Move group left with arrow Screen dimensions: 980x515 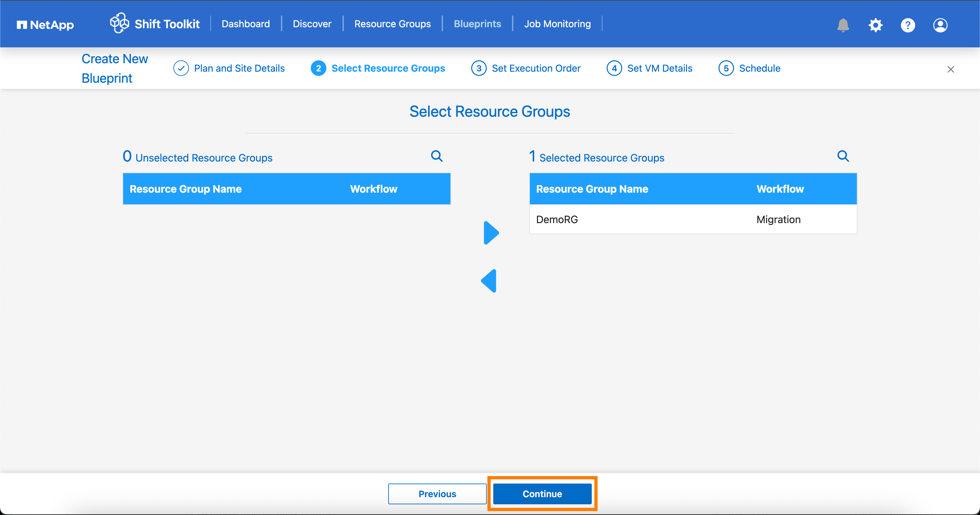489,281
